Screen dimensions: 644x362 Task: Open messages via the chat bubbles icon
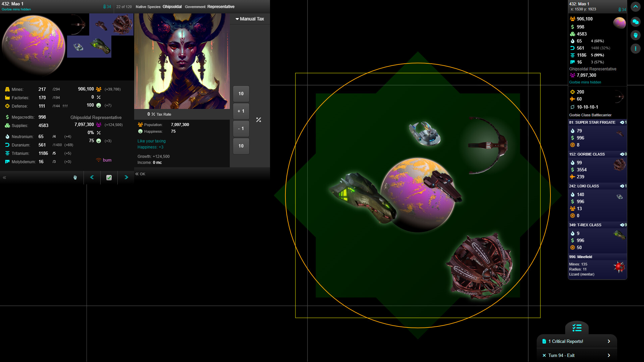pos(636,22)
